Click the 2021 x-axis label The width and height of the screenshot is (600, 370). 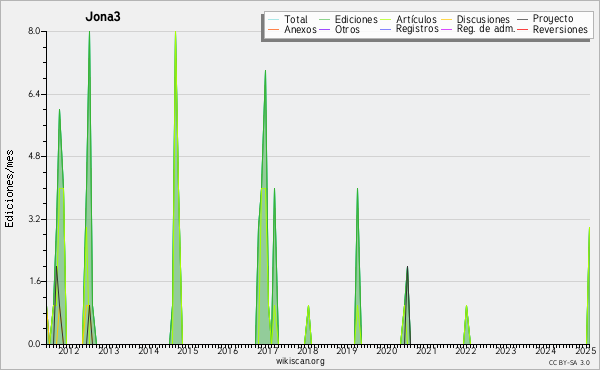427,350
